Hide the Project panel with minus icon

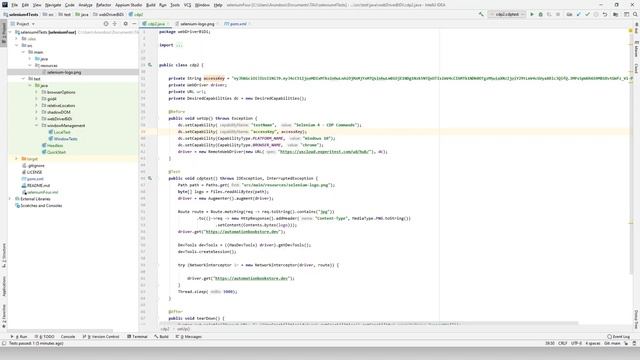point(134,24)
